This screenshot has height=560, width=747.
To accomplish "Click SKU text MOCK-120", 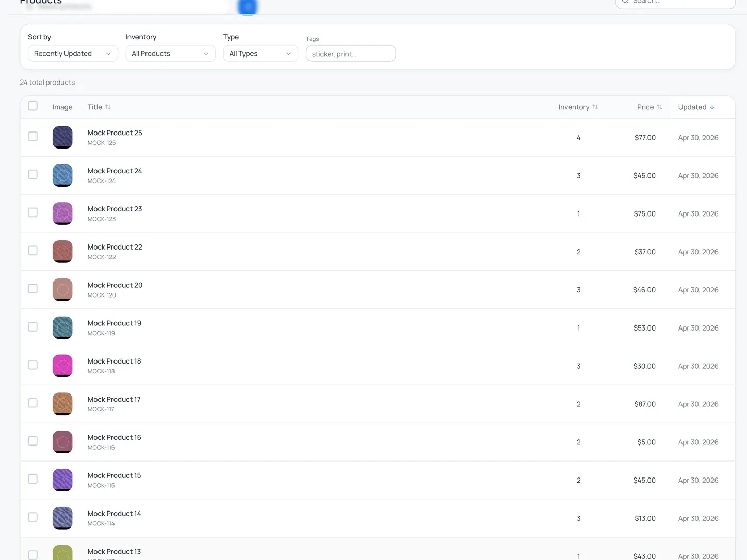I will point(102,295).
